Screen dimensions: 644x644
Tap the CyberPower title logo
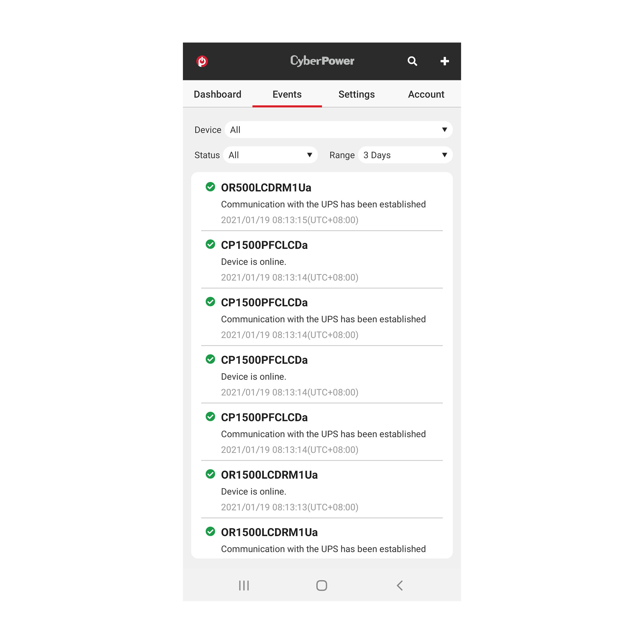pyautogui.click(x=322, y=61)
